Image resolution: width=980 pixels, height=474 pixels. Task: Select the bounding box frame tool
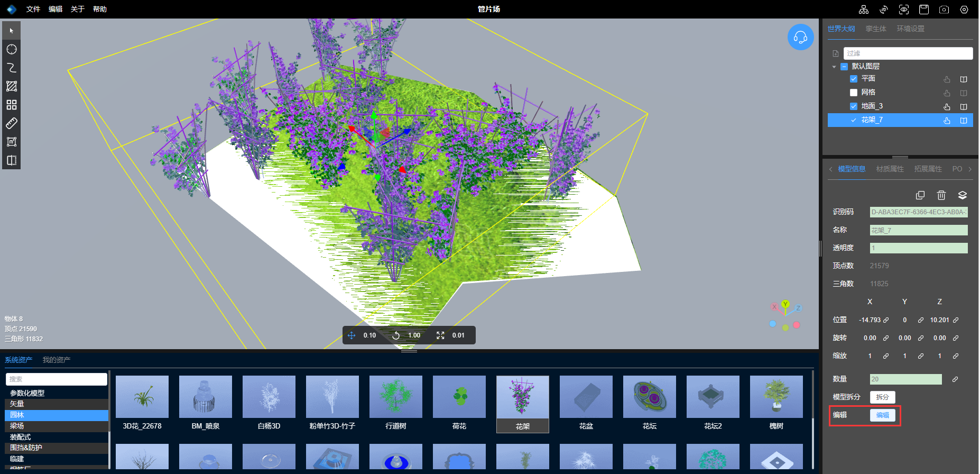click(12, 142)
